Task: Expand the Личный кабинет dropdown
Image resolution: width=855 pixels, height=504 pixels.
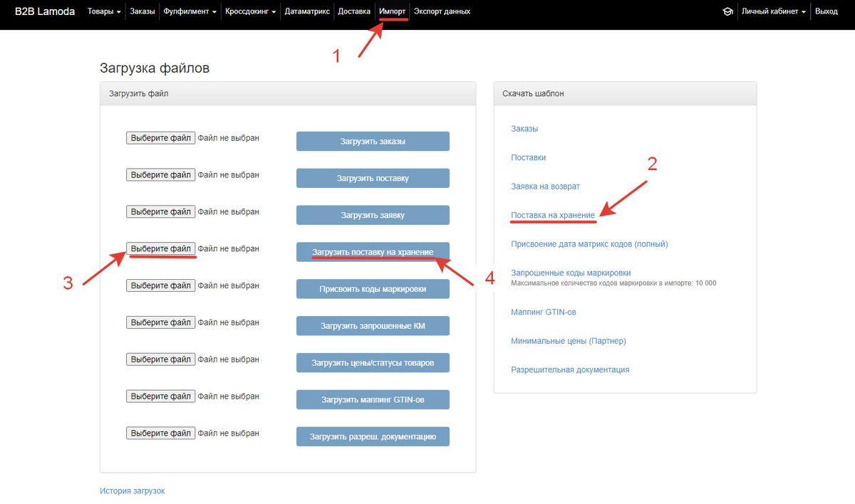Action: pyautogui.click(x=774, y=11)
